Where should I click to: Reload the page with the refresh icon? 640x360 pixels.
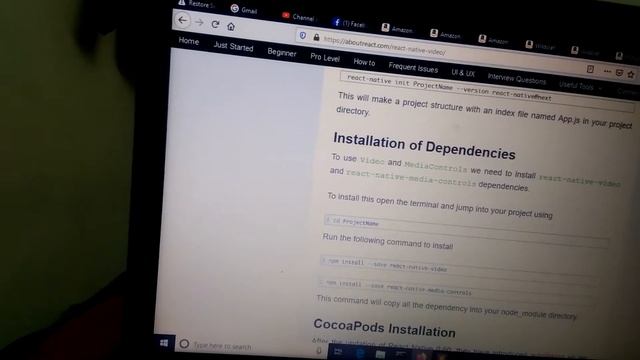pos(215,24)
